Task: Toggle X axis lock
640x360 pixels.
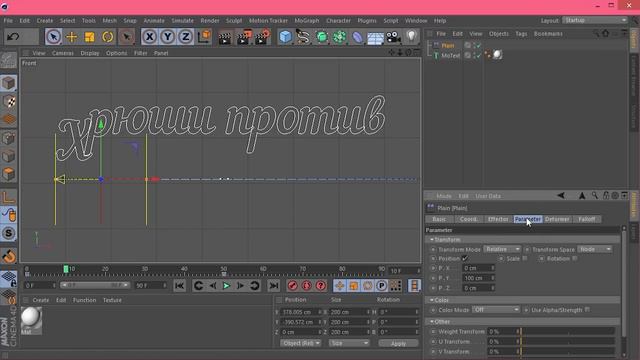Action: pyautogui.click(x=149, y=37)
